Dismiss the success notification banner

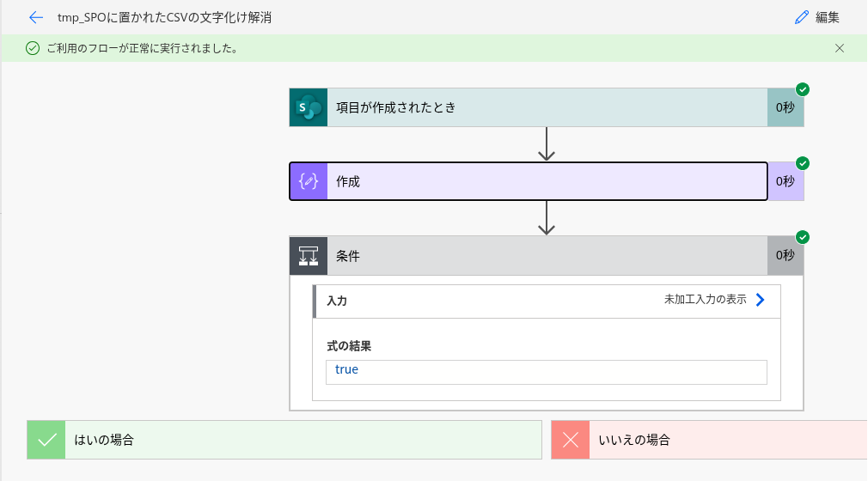840,48
